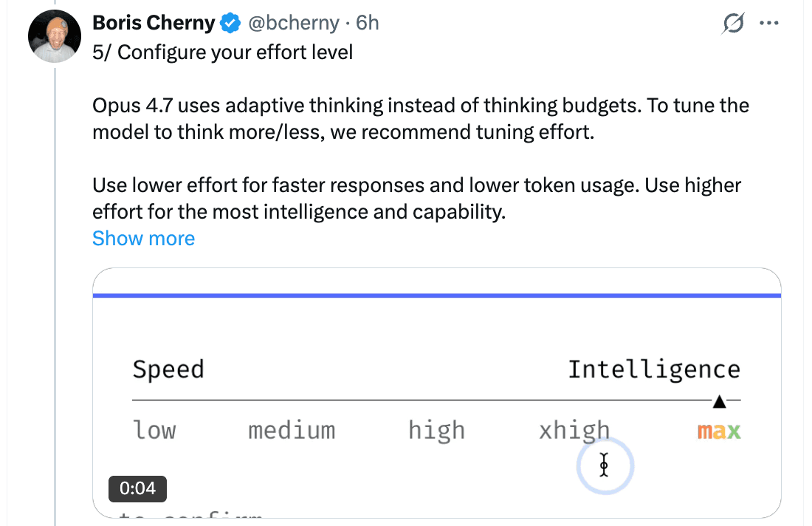Click the text cursor indicator circle in the video
This screenshot has width=812, height=526.
click(605, 465)
